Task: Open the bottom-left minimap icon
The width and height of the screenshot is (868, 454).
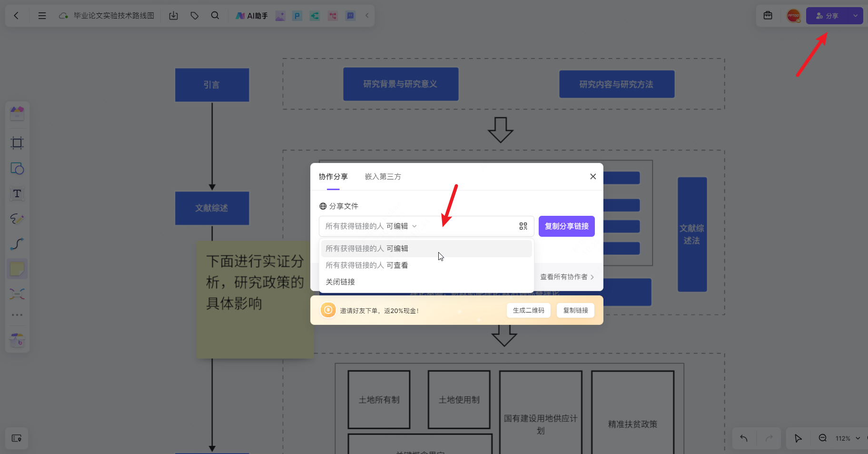Action: click(17, 438)
